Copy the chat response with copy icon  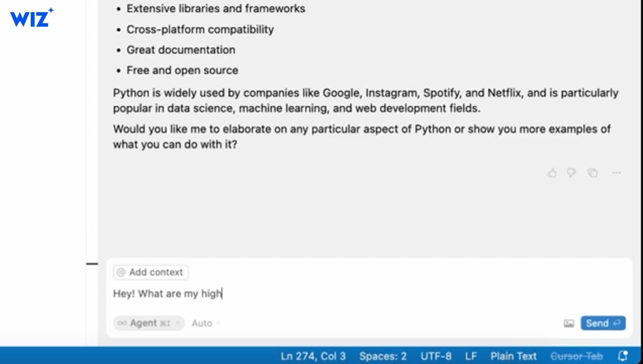[592, 173]
